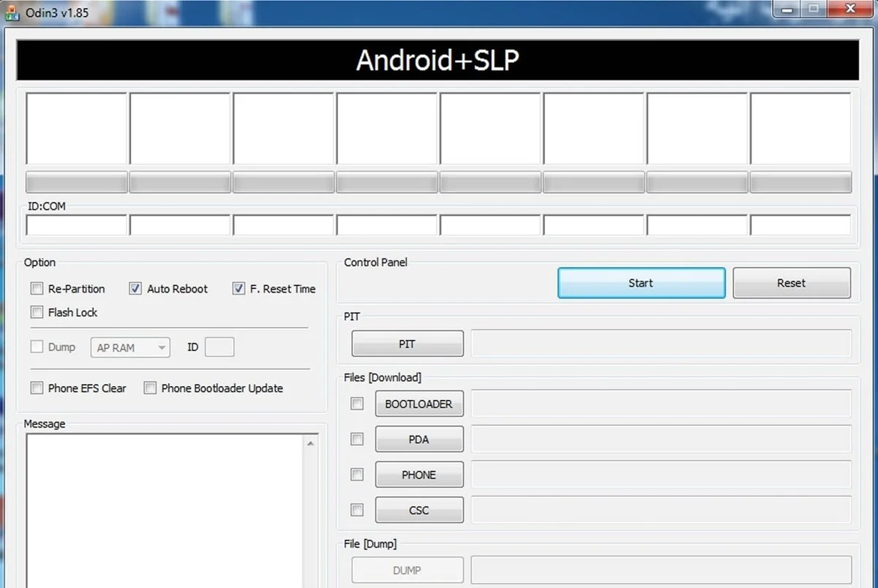Click the first device progress bar
Viewport: 878px width, 588px height.
[77, 182]
